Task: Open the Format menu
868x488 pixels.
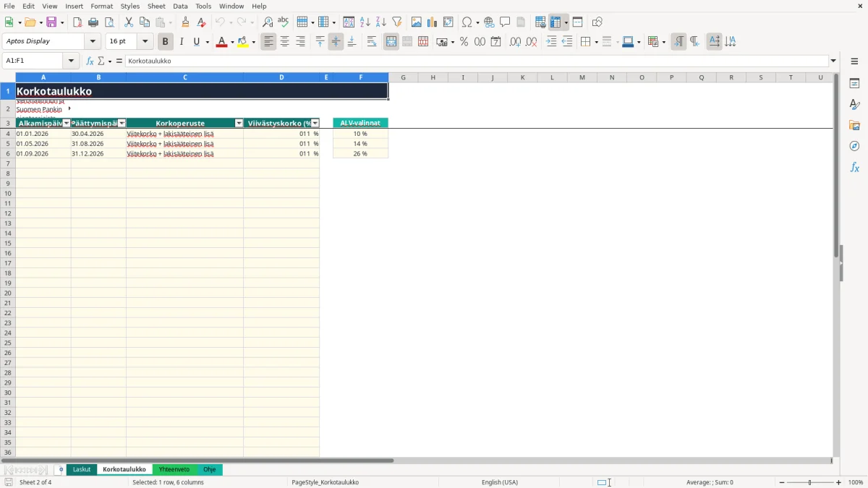Action: click(x=102, y=6)
